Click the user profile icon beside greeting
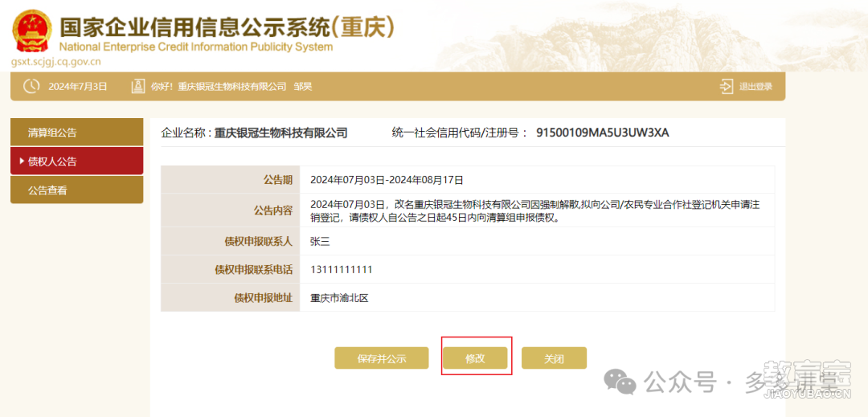868x417 pixels. point(138,86)
